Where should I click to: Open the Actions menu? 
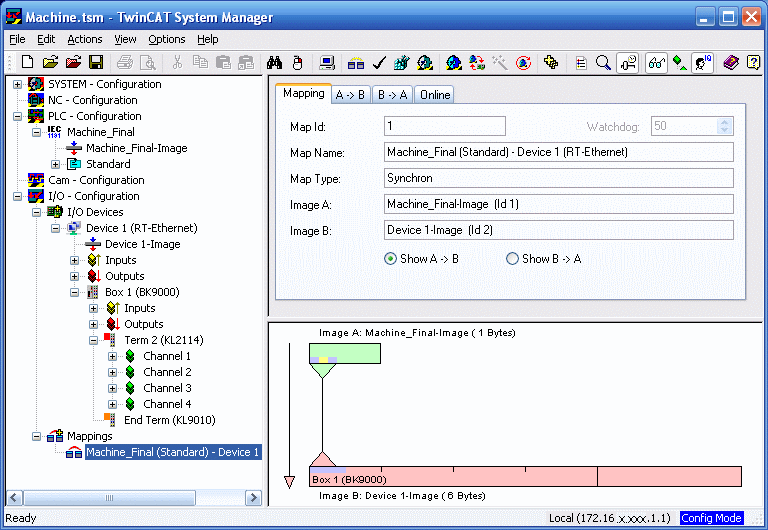[x=85, y=39]
